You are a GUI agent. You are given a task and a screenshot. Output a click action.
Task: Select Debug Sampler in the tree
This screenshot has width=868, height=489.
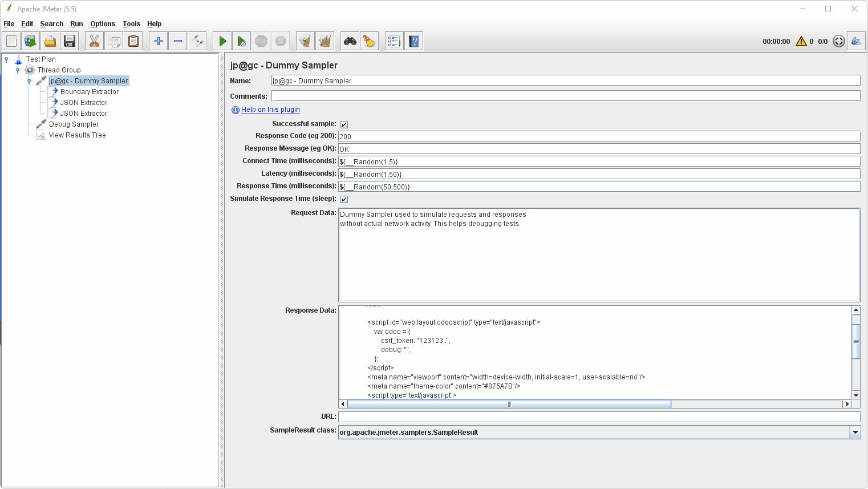click(x=74, y=124)
